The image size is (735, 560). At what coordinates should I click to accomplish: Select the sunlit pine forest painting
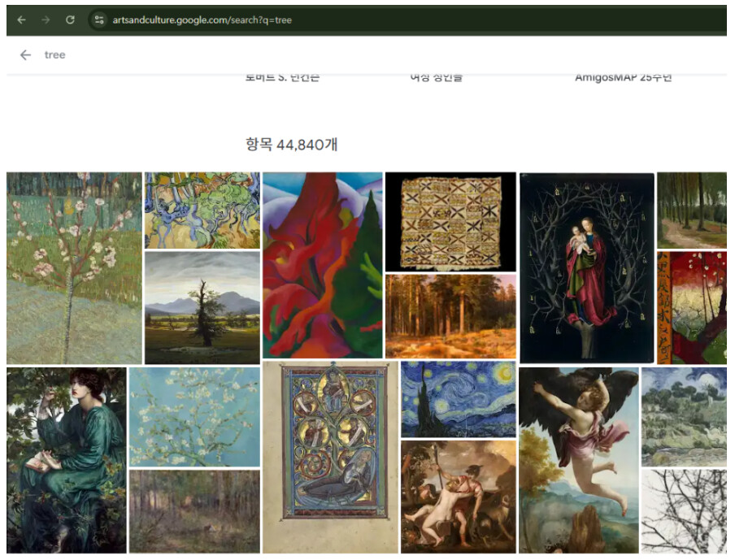click(450, 316)
